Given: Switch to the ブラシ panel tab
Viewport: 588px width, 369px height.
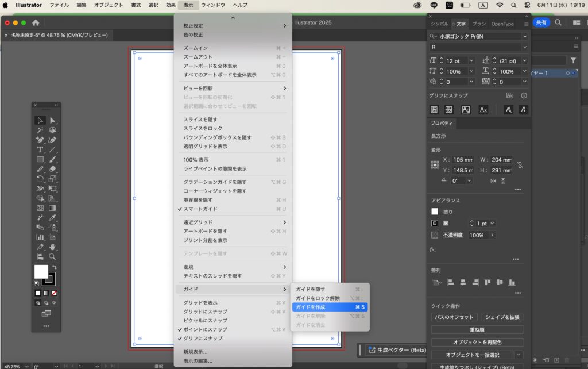Looking at the screenshot, I should (x=479, y=24).
